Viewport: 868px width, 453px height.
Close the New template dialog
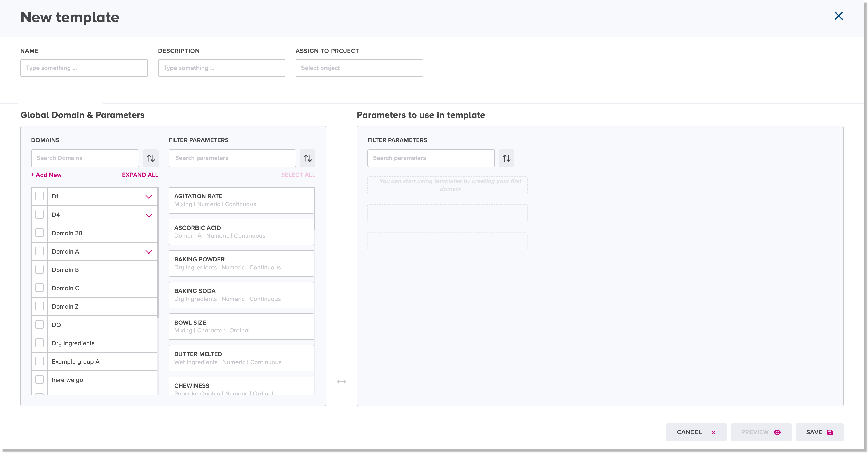click(838, 16)
